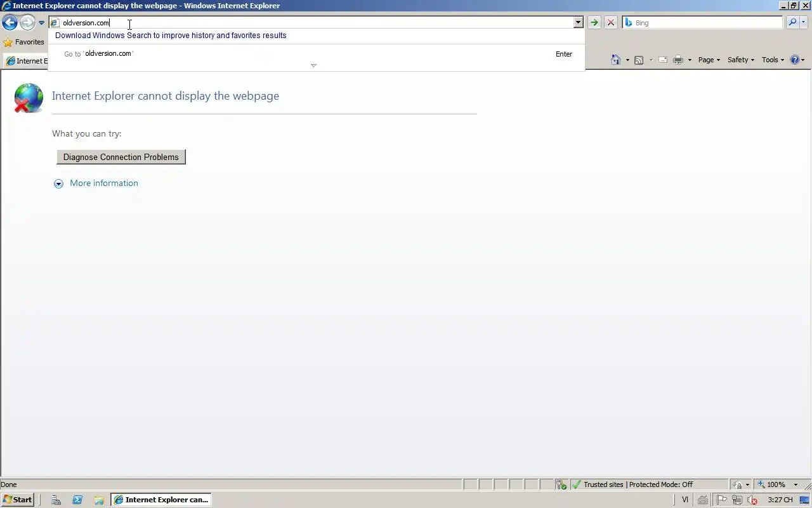Select the 'Internet E...' browser tab
Screen dimensions: 812x508
tap(26, 61)
